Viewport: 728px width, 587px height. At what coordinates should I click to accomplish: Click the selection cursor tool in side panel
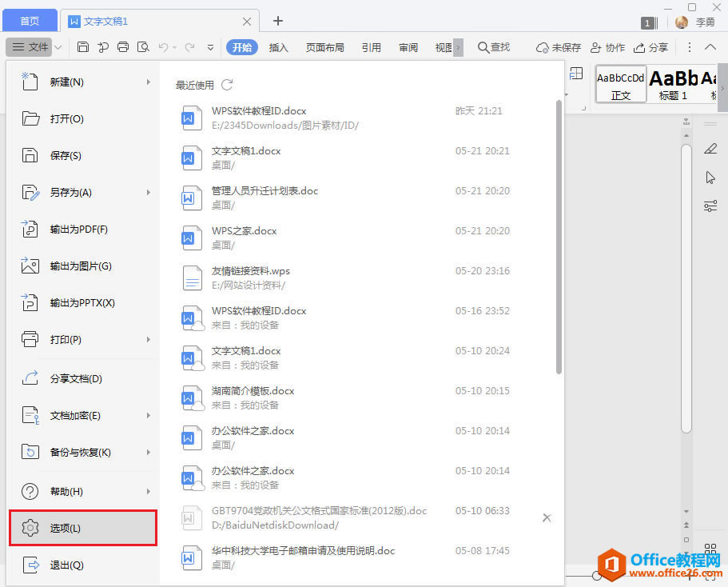pos(710,178)
